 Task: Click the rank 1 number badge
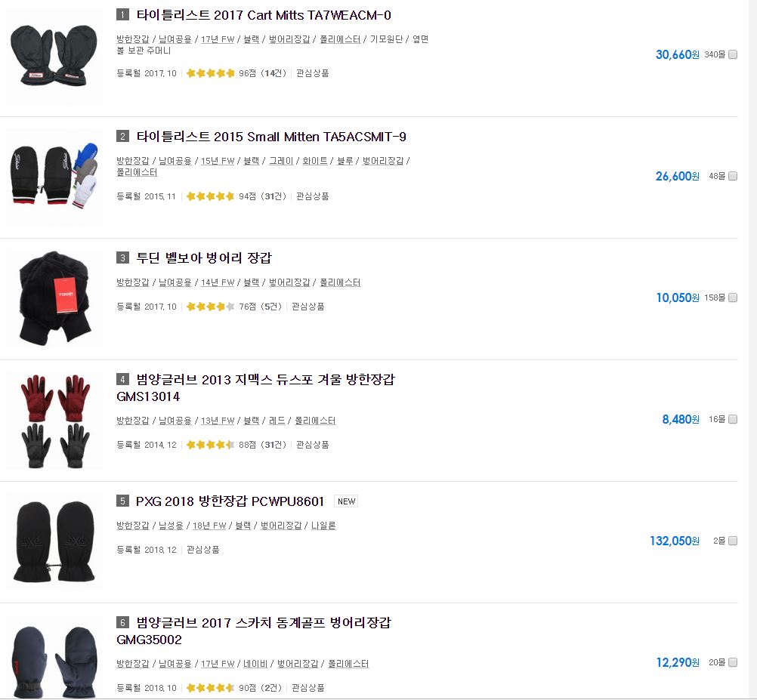122,15
